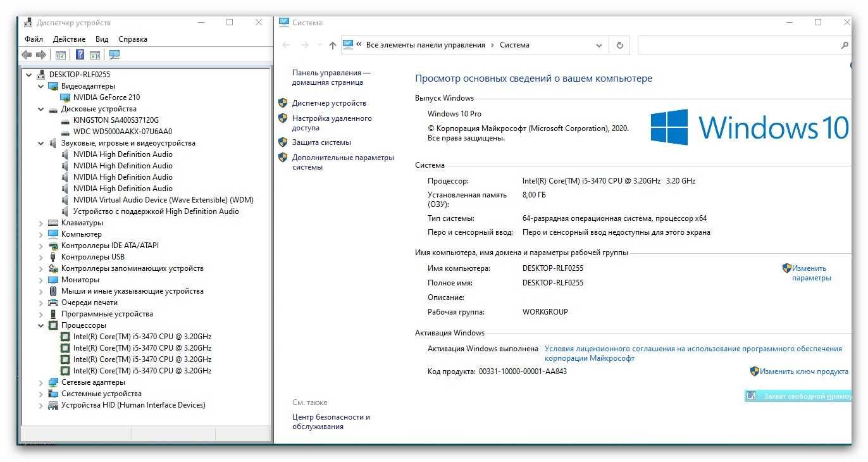The width and height of the screenshot is (868, 462).
Task: Select the NVIDIA GeForce 210 tree label
Action: [x=106, y=97]
